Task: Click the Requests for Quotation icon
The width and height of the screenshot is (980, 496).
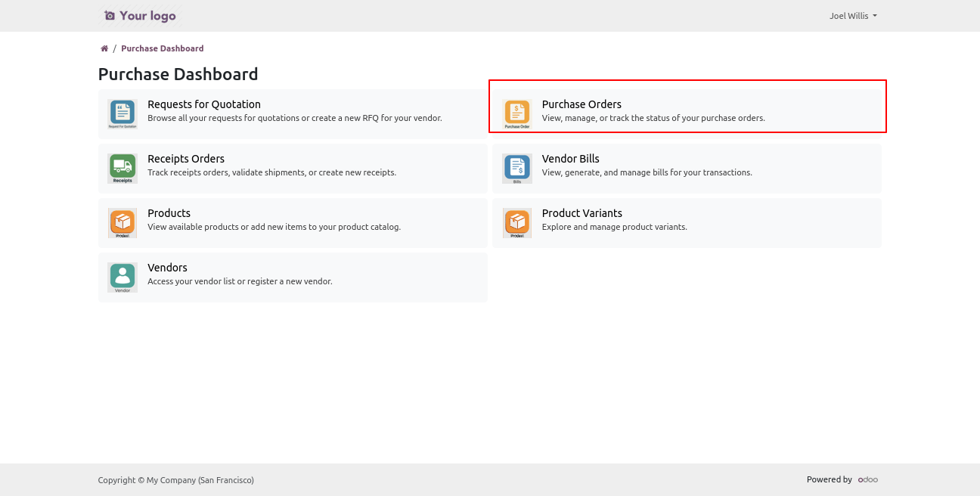Action: coord(122,114)
